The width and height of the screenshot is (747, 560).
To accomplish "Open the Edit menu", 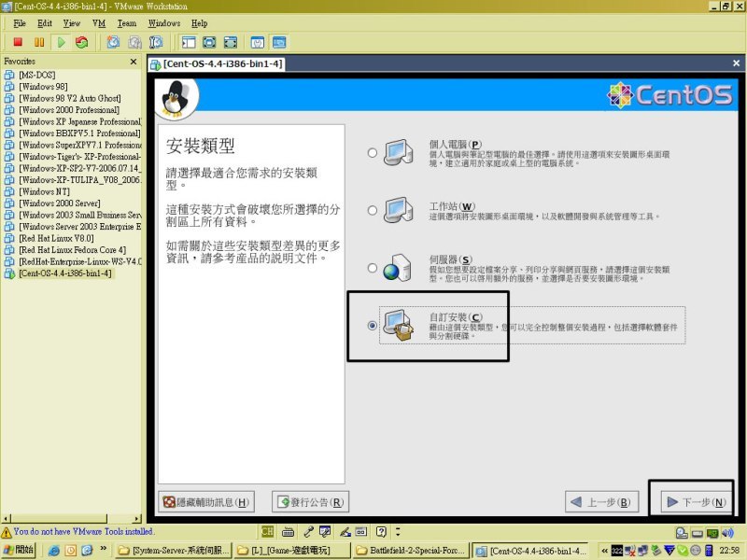I will coord(44,23).
